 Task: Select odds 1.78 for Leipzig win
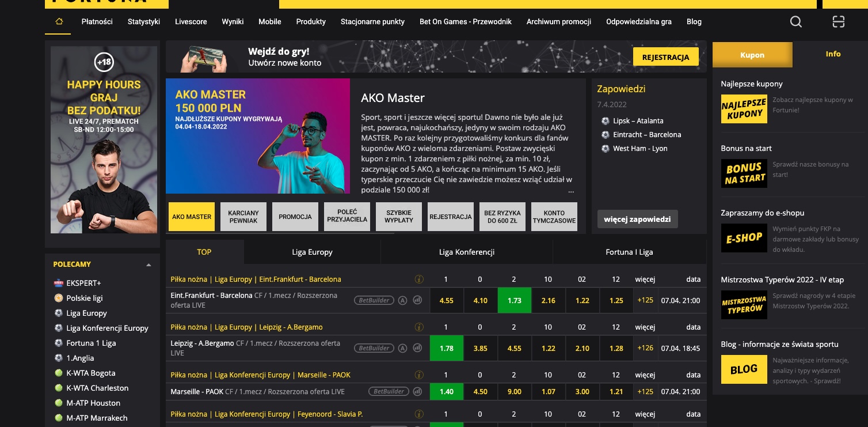pos(447,349)
